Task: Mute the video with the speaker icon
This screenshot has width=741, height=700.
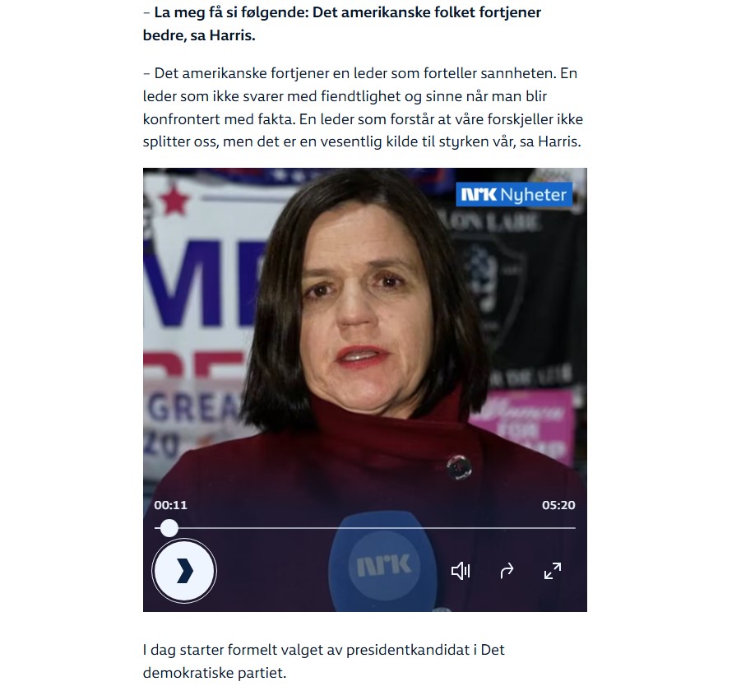Action: [x=461, y=571]
